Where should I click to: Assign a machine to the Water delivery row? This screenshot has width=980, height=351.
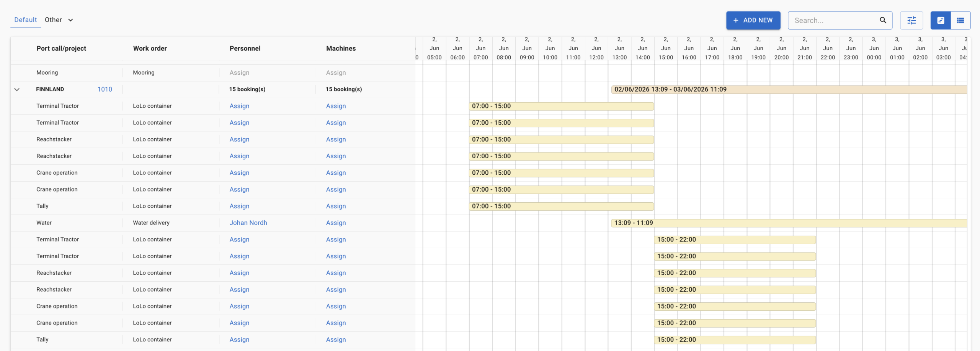click(x=336, y=223)
